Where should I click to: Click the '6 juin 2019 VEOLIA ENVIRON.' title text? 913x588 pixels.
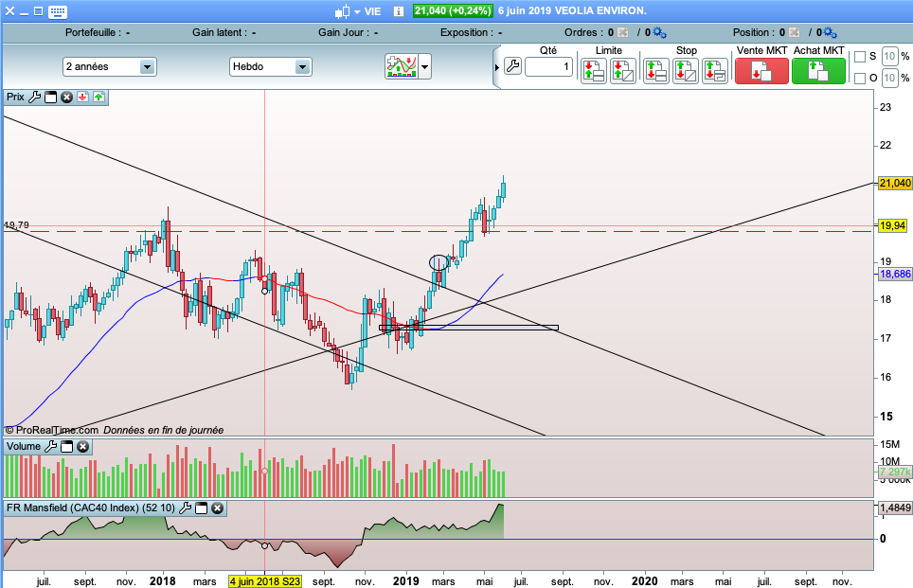tap(572, 11)
